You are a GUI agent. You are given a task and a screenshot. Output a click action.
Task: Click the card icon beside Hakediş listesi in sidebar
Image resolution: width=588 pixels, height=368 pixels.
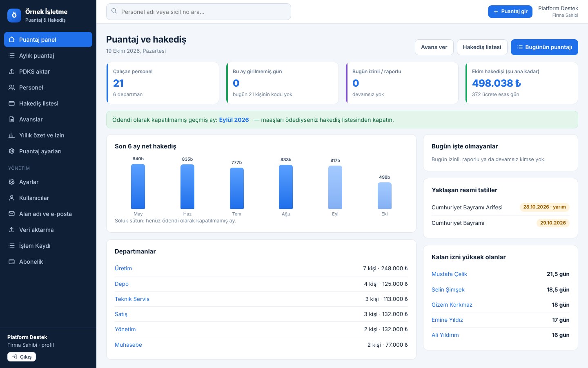click(11, 103)
